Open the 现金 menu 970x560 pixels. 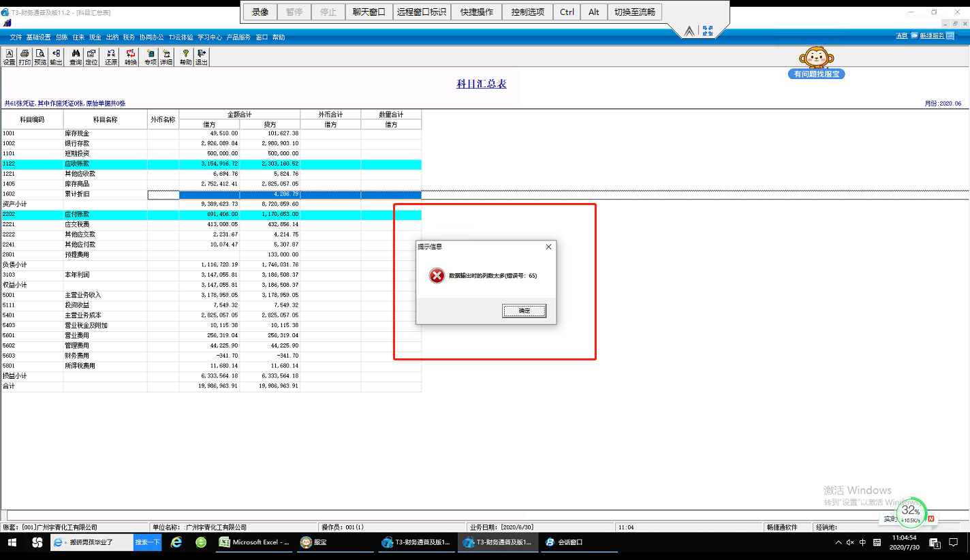pos(95,37)
